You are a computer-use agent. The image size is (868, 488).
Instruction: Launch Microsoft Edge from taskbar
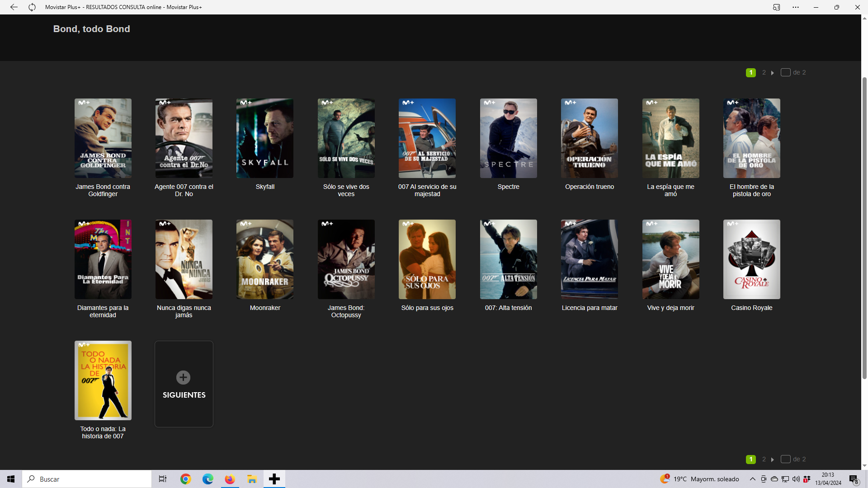pos(208,479)
